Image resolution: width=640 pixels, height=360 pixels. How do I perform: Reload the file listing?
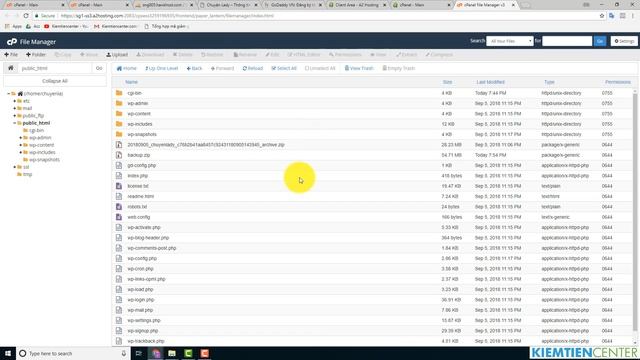(x=253, y=68)
